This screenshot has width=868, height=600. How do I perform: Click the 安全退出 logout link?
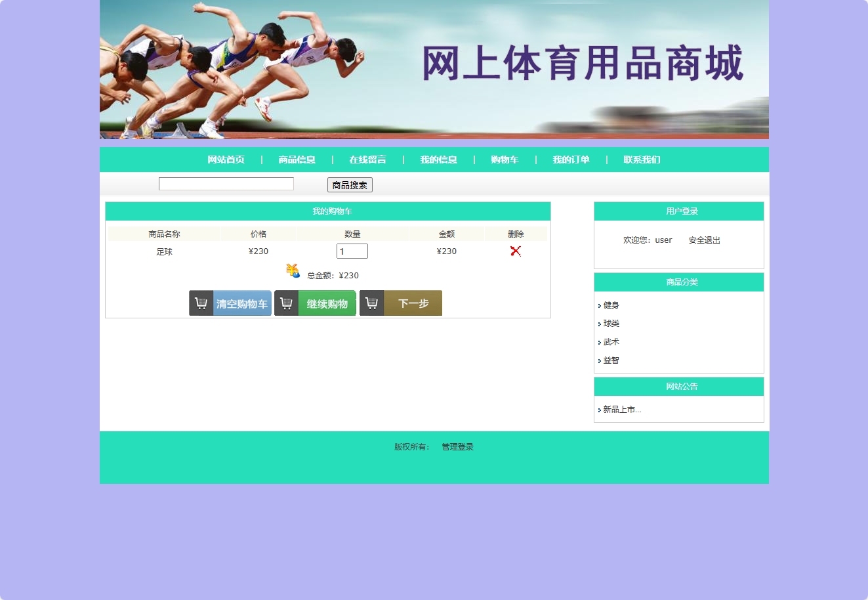[703, 240]
